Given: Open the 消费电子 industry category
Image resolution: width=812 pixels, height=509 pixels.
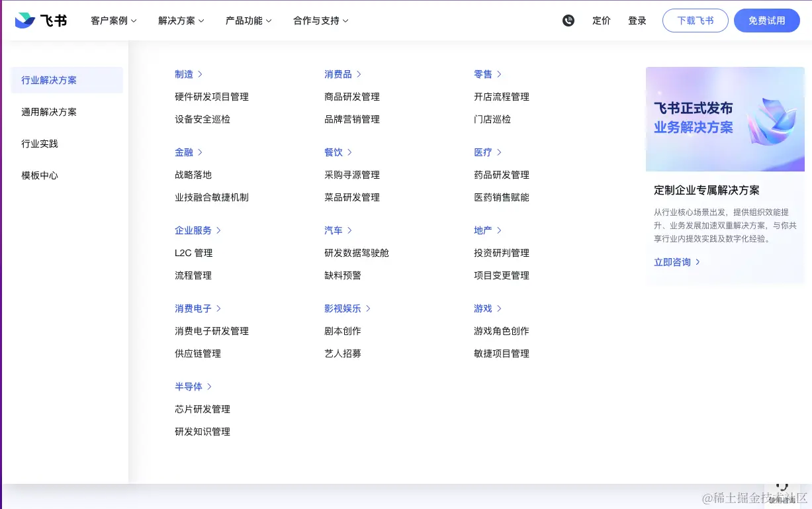Looking at the screenshot, I should point(198,308).
